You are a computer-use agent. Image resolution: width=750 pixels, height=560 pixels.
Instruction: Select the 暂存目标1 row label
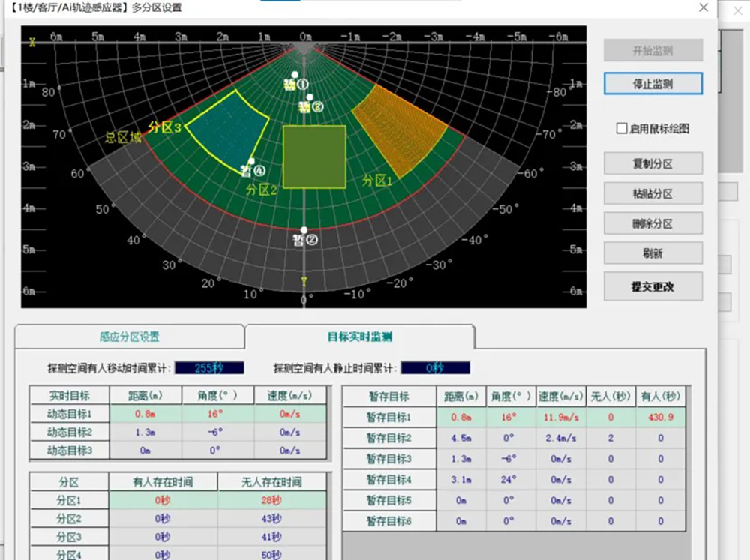coord(388,417)
